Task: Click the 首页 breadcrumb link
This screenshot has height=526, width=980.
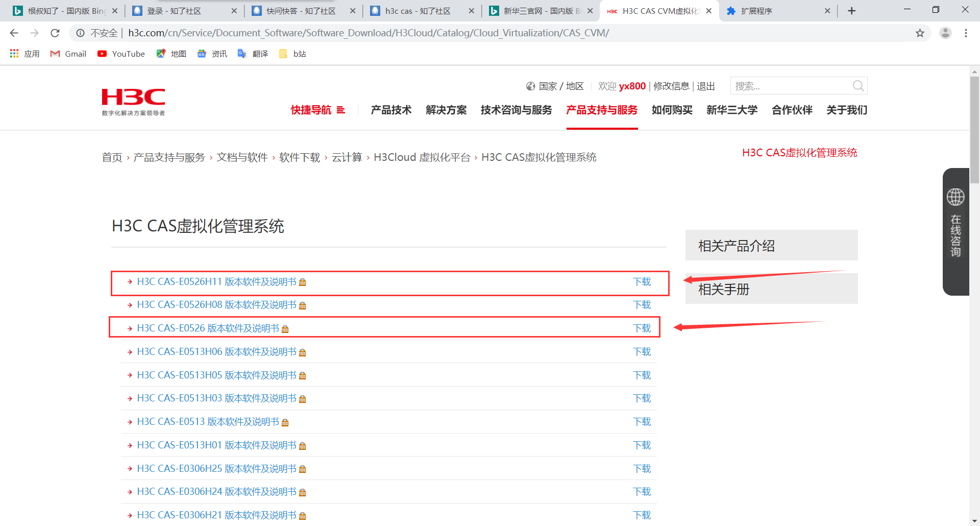Action: pos(112,157)
